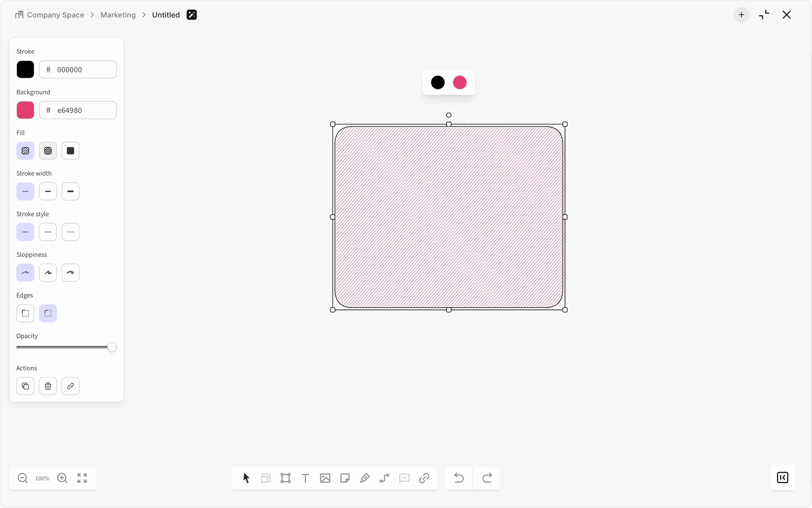Select the Text tool in bottom toolbar
The width and height of the screenshot is (812, 508).
305,478
